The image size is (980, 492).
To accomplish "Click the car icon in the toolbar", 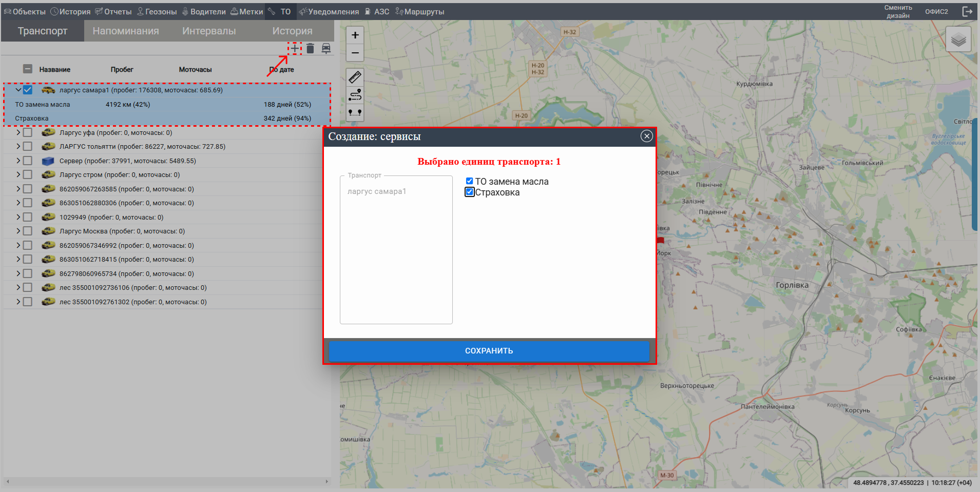I will coord(326,48).
